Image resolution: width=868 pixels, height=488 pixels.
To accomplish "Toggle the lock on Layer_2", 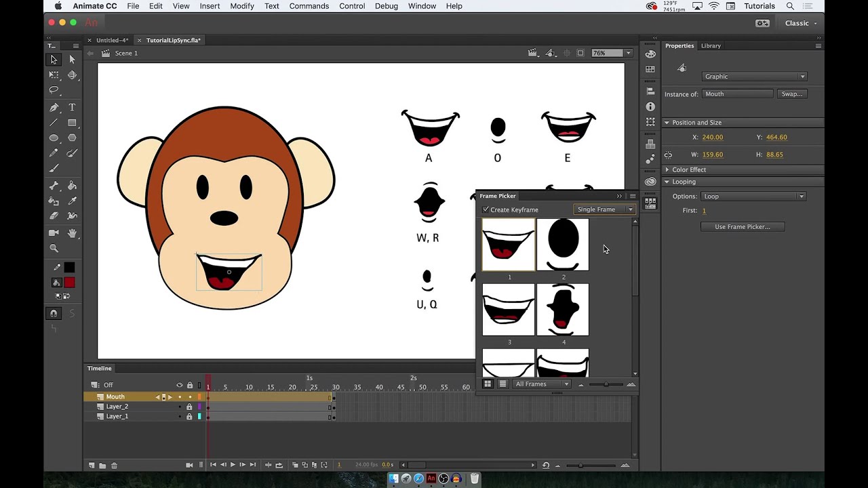I will [x=189, y=407].
